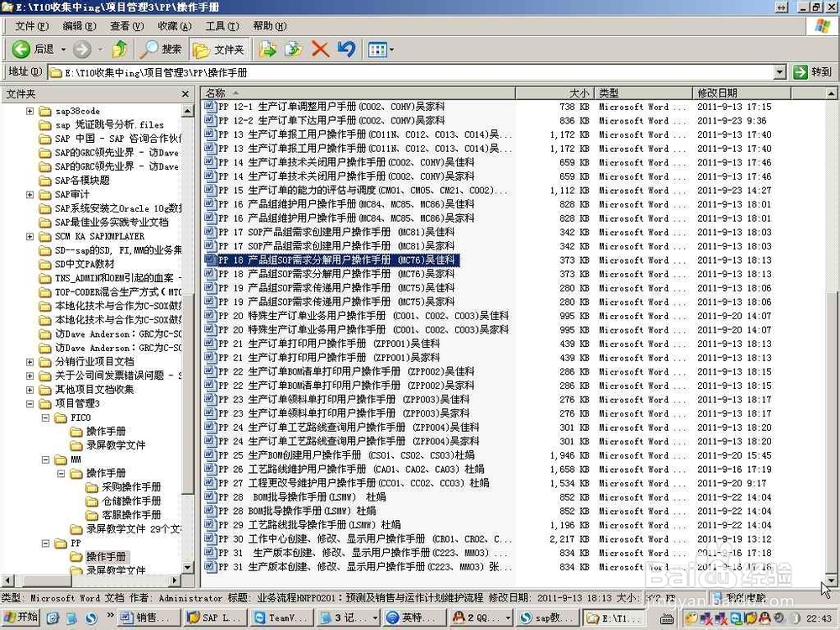Click Word icon of PP 30 工作中心创建 file
The width and height of the screenshot is (840, 630).
[210, 538]
